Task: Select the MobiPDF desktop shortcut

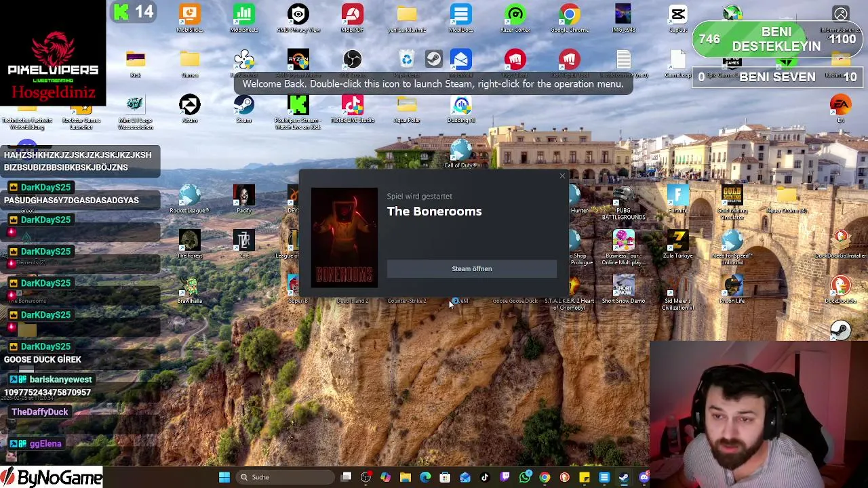Action: click(x=352, y=18)
